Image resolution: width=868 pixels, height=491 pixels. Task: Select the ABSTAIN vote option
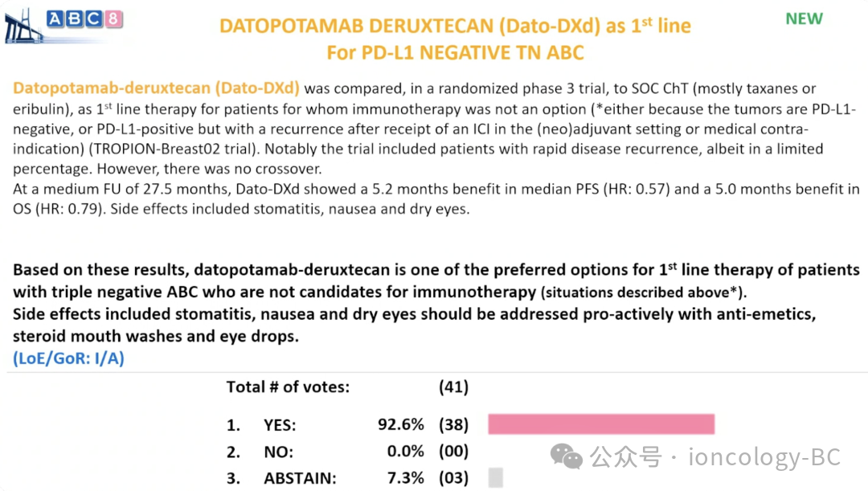[300, 478]
